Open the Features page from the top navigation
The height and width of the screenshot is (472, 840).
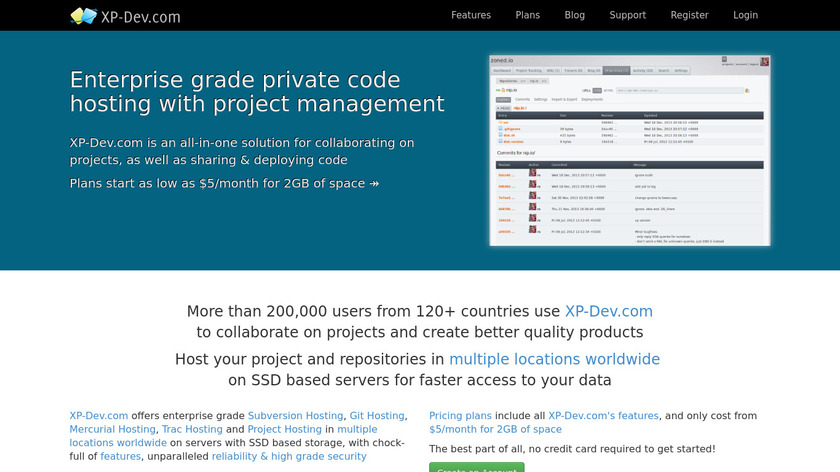(x=471, y=15)
